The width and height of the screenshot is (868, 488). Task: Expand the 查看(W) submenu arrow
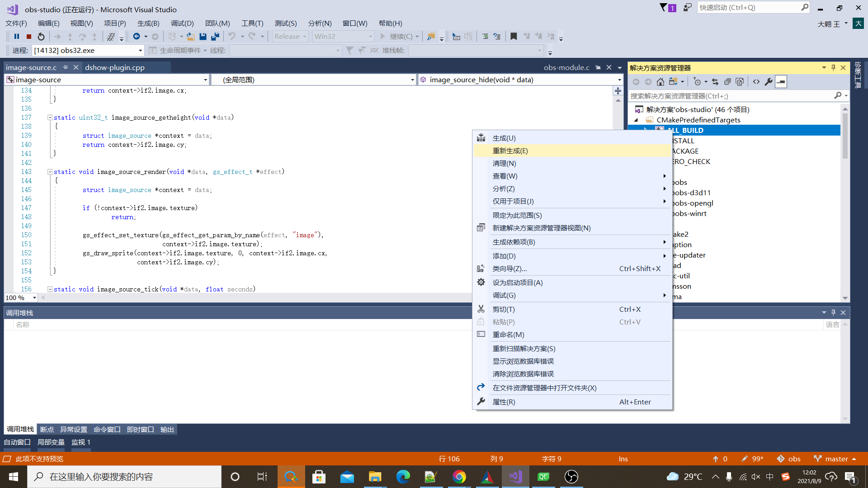click(x=665, y=176)
